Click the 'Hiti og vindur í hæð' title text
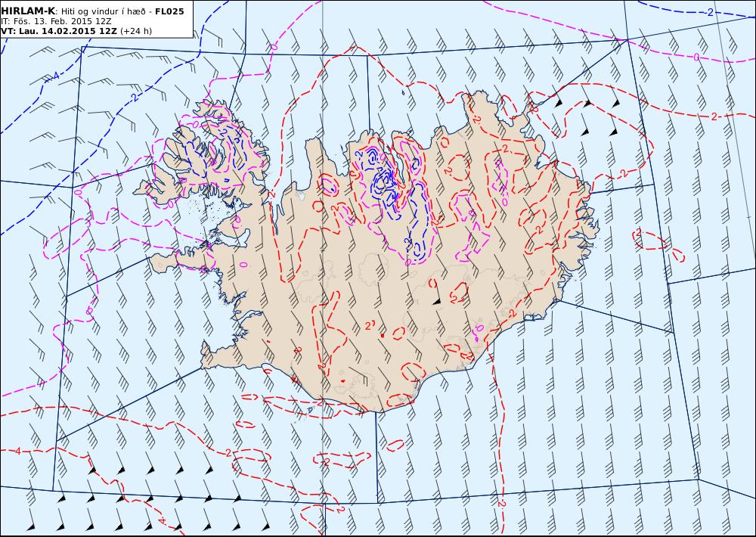Viewport: 756px width, 537px height. [x=103, y=12]
